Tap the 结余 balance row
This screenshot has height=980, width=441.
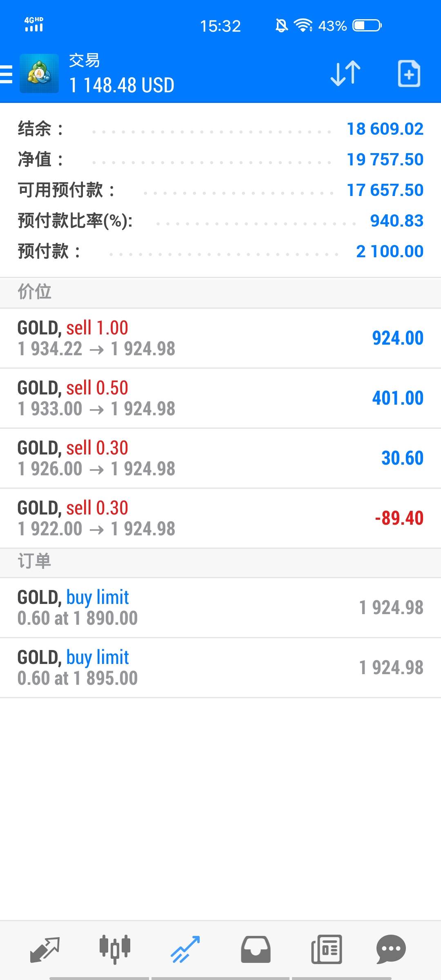[x=220, y=129]
